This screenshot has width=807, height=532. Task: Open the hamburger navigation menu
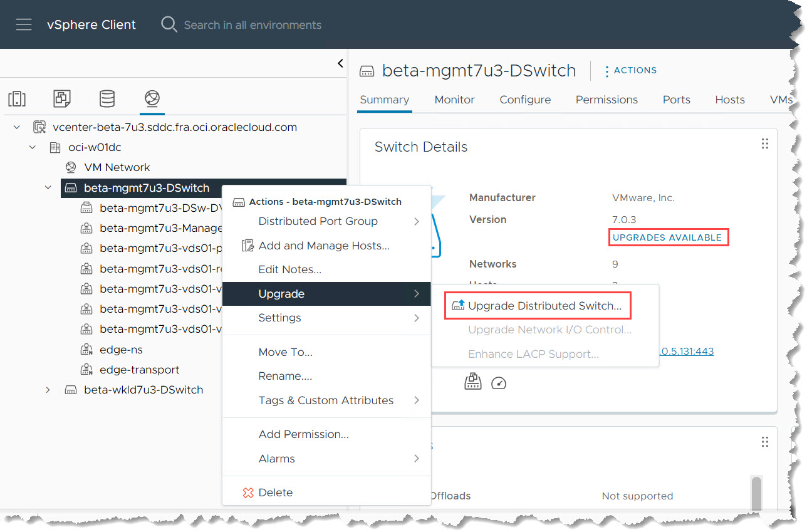point(24,24)
